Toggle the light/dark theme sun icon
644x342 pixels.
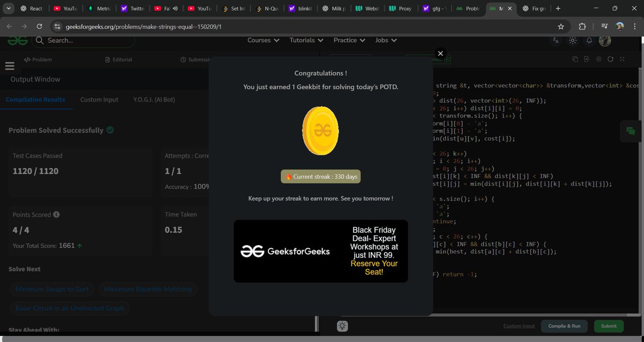(572, 40)
